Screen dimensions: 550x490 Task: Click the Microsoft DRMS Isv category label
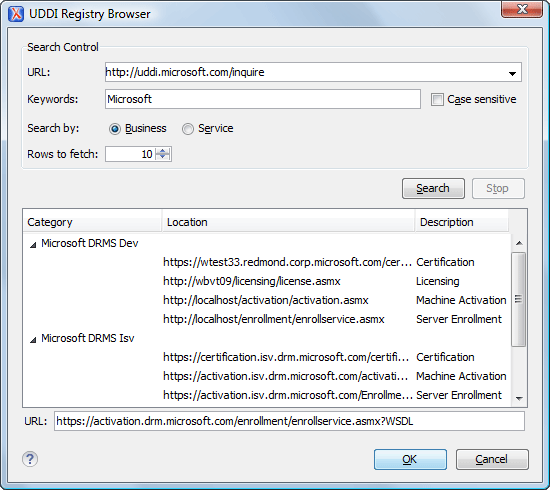88,338
